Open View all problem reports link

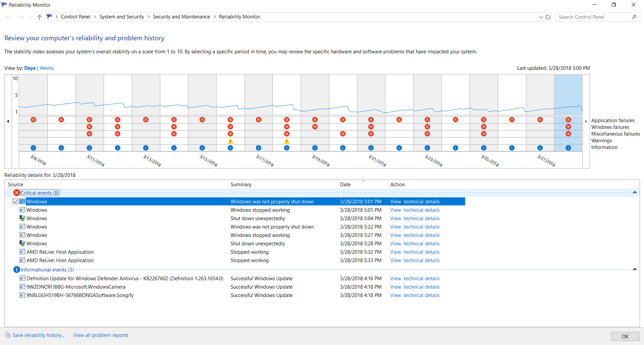(x=101, y=335)
